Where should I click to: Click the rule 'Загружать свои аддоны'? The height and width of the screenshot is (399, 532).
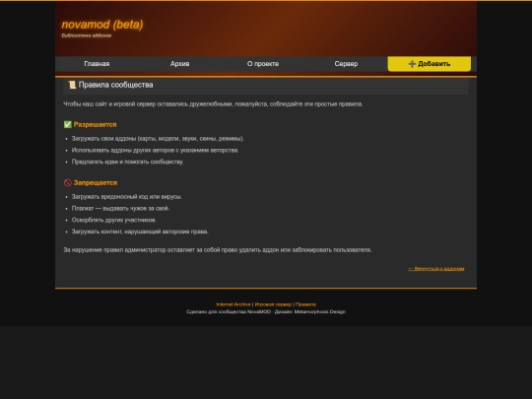tap(158, 139)
